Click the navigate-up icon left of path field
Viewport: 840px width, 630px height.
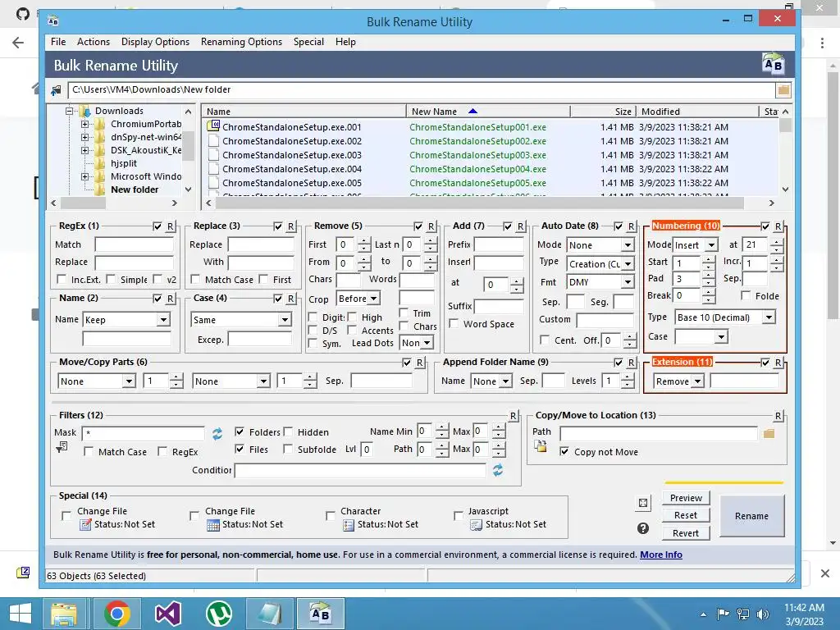[57, 90]
